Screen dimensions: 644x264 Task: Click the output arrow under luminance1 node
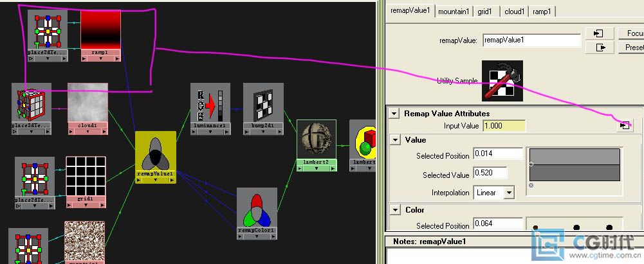[227, 132]
